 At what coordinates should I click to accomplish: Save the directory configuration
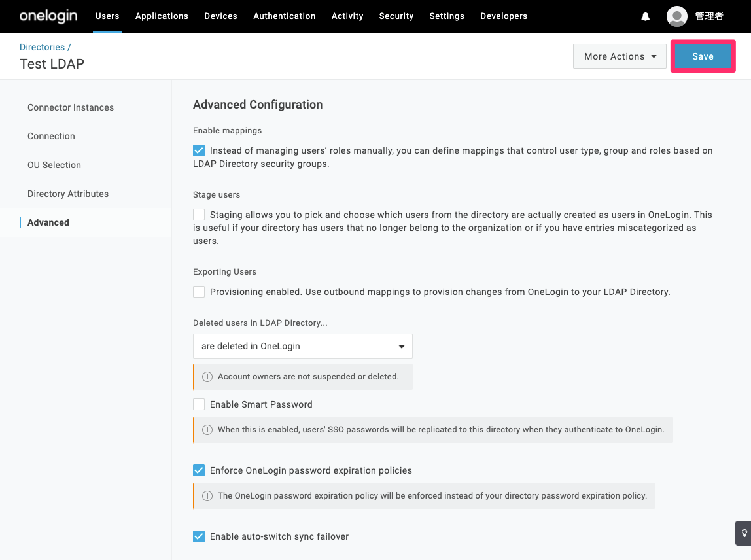[x=703, y=56]
